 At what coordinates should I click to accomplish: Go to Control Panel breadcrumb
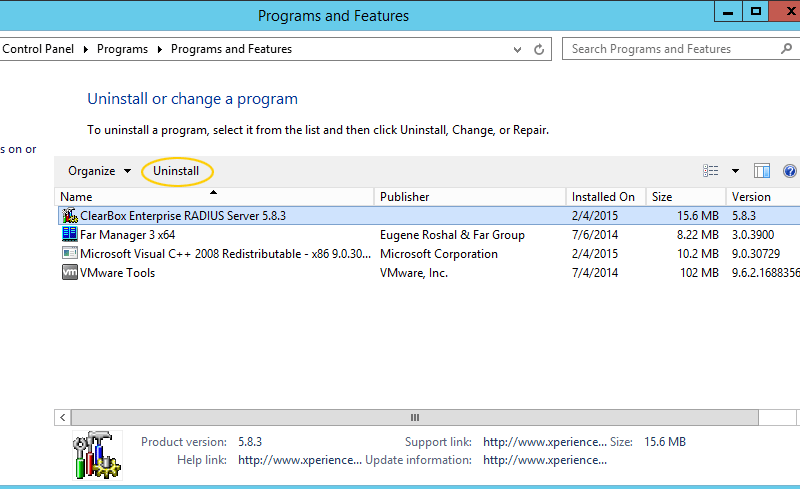(38, 49)
